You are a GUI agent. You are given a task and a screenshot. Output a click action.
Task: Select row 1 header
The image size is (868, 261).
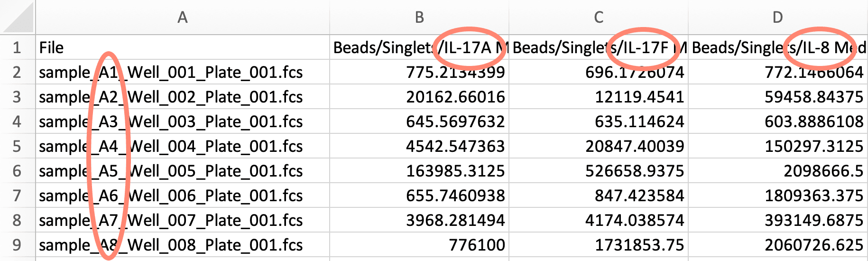17,47
